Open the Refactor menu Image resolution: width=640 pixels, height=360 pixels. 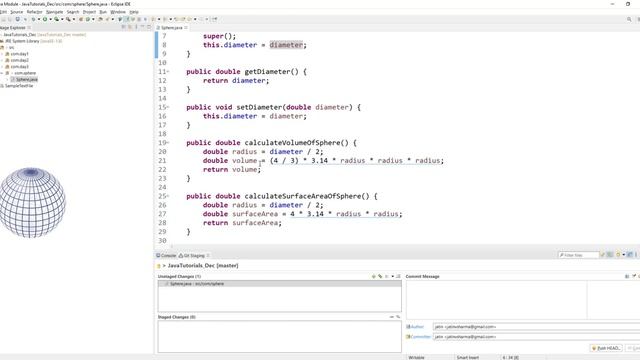coord(35,12)
